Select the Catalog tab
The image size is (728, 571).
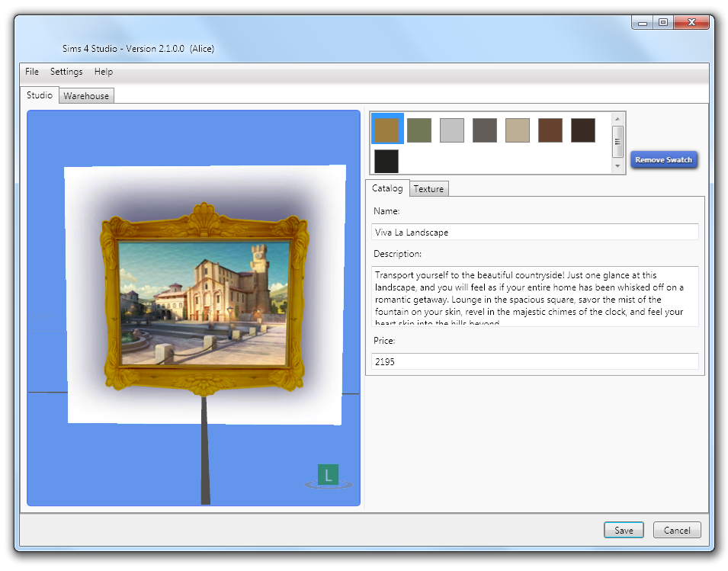click(388, 188)
